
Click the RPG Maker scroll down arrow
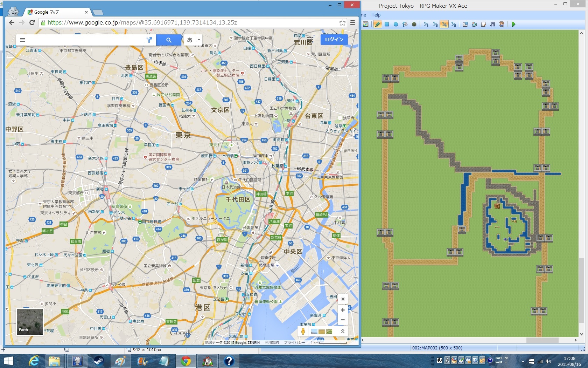pyautogui.click(x=582, y=334)
